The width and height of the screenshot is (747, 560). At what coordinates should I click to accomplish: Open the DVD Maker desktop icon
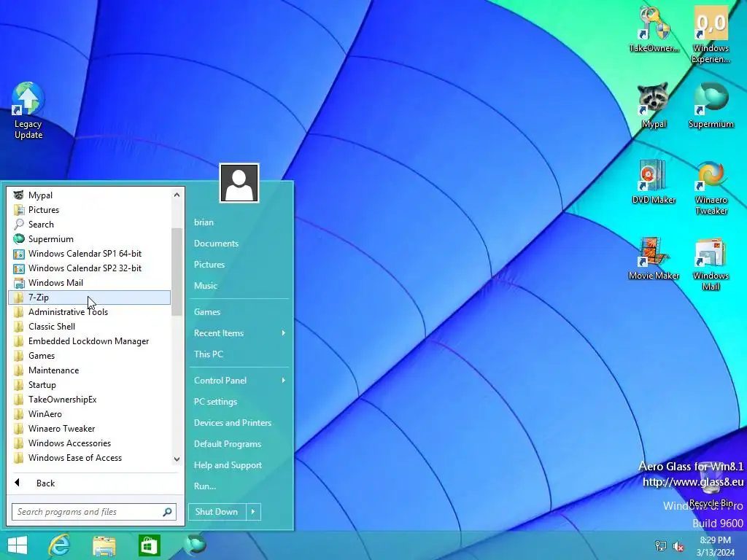[654, 182]
